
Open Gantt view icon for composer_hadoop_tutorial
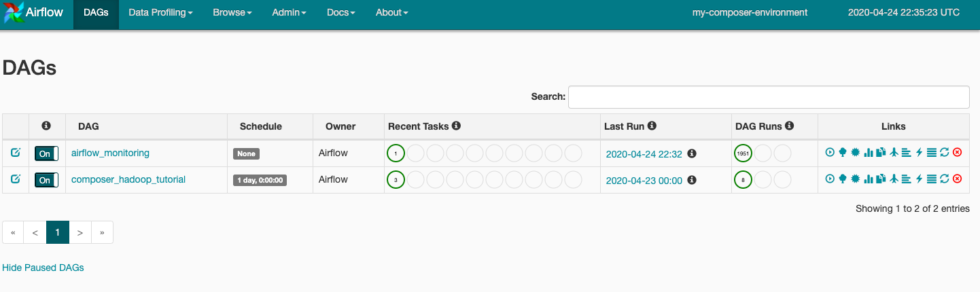coord(906,179)
